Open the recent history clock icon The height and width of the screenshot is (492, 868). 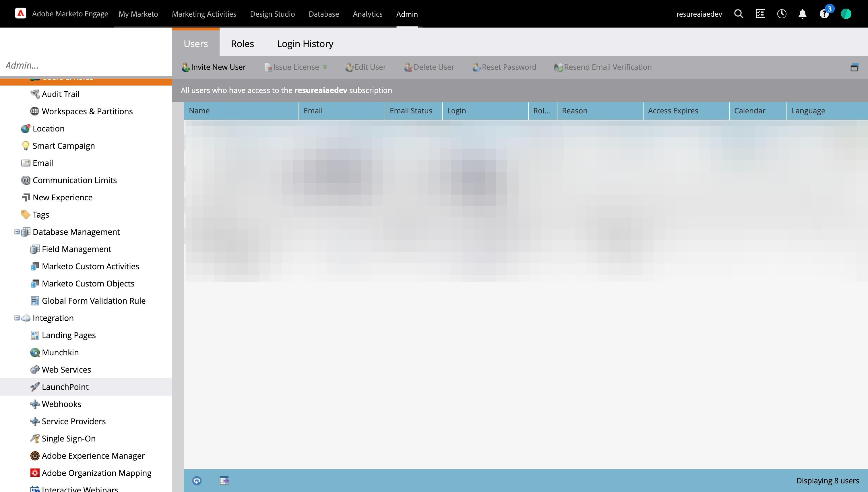pos(782,14)
